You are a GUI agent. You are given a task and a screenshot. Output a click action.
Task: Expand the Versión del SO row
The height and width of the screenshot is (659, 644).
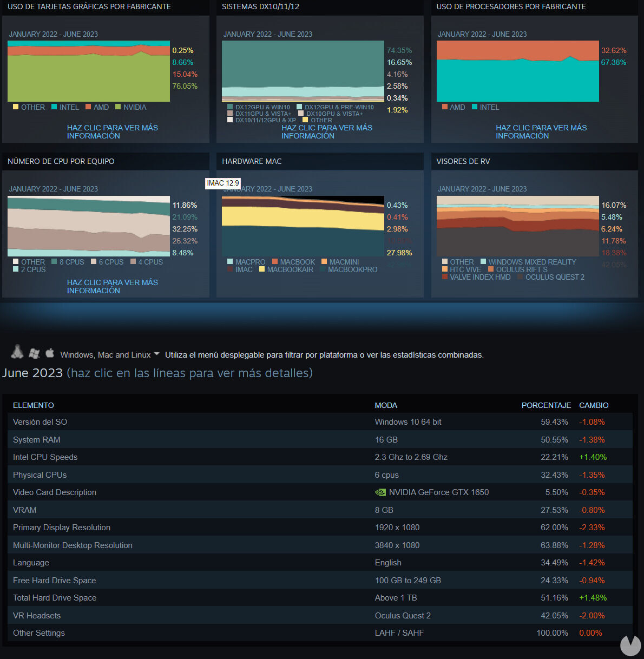click(40, 422)
